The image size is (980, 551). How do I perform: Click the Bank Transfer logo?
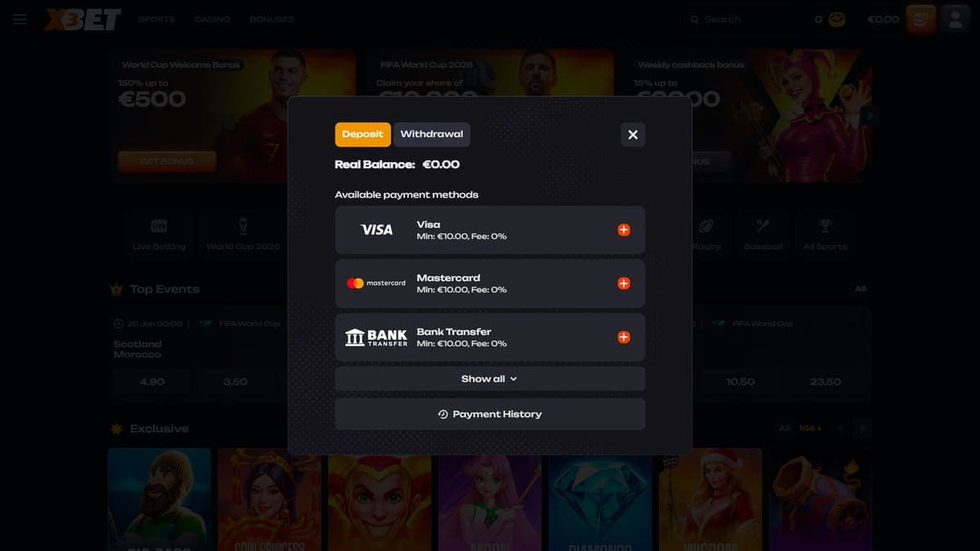coord(376,337)
